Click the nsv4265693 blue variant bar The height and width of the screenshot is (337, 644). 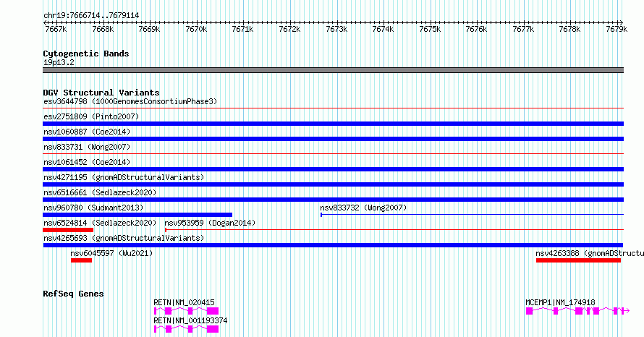333,245
